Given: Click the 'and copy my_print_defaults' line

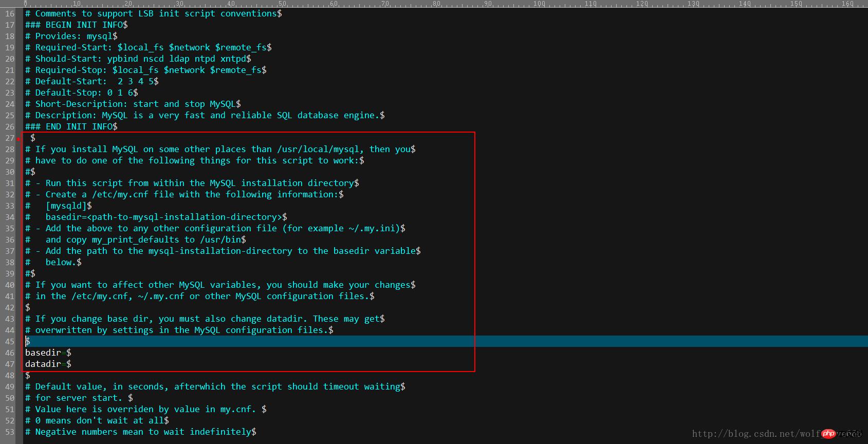Looking at the screenshot, I should pos(136,239).
